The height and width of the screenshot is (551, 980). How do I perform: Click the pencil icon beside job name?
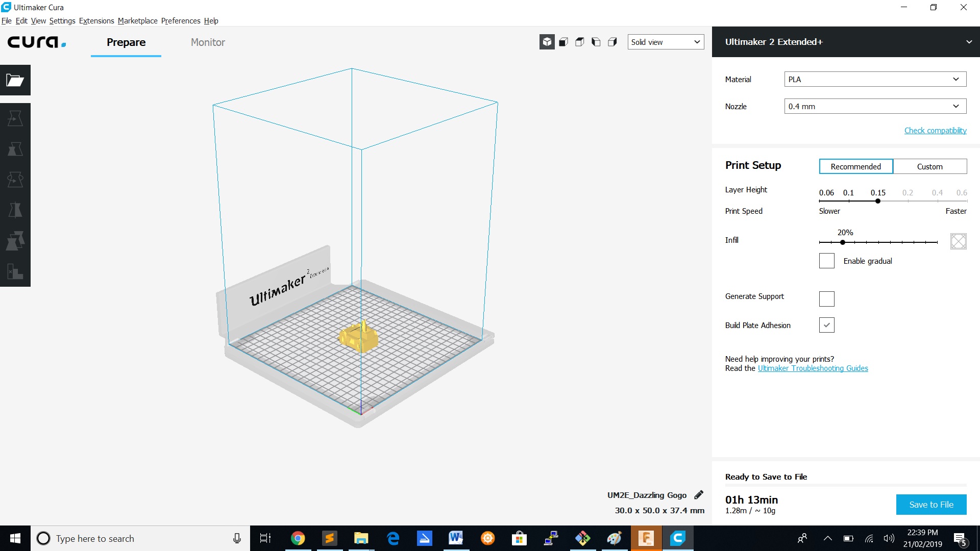pyautogui.click(x=699, y=495)
